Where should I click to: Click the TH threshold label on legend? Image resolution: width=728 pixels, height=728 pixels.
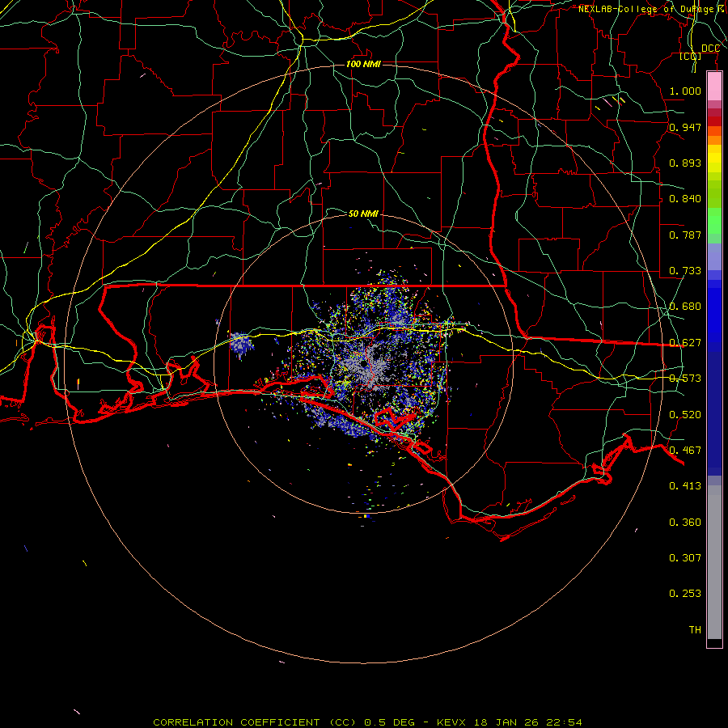point(695,630)
